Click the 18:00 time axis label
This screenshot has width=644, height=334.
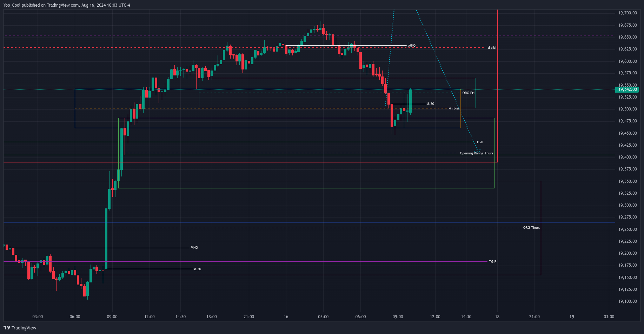tap(212, 317)
